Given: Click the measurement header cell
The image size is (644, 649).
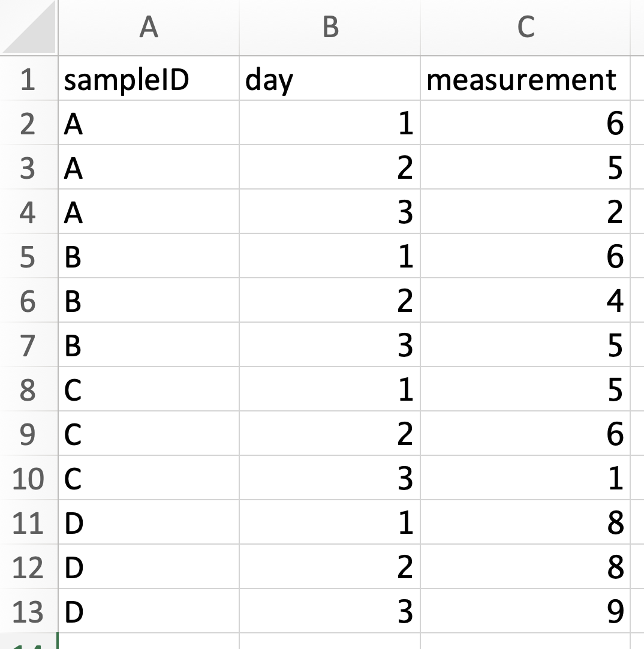Looking at the screenshot, I should tap(525, 80).
